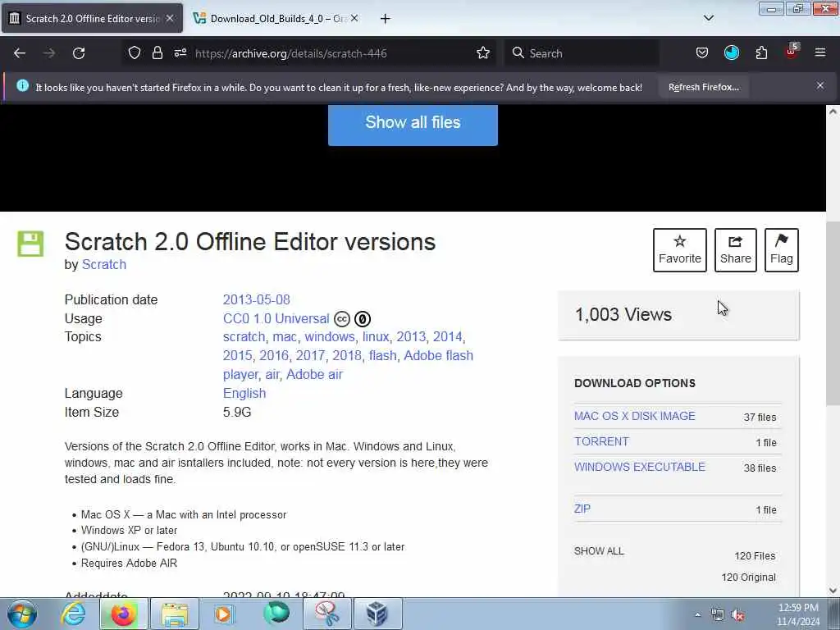Click the green floppy disk software icon

pos(30,244)
